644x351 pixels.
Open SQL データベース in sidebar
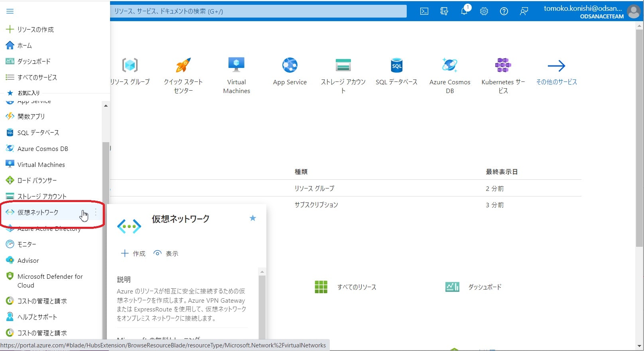[x=32, y=133]
